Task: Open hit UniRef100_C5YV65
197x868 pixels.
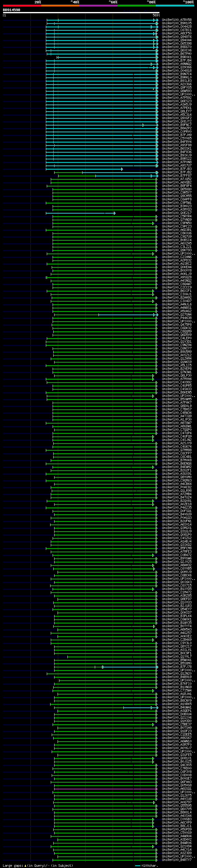Action: [x=177, y=139]
